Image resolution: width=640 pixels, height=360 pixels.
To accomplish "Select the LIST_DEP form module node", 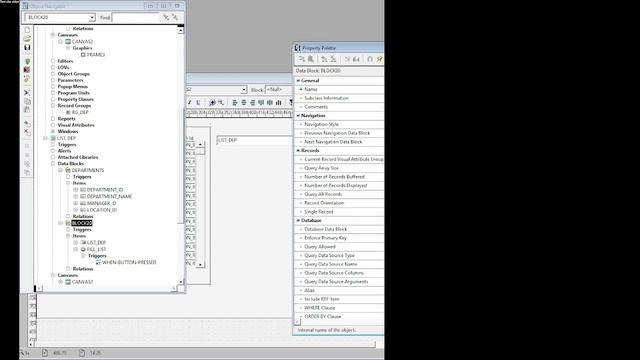I will [66, 138].
